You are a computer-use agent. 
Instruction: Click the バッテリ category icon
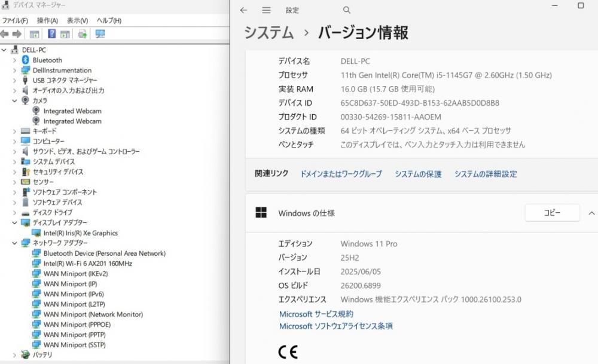pyautogui.click(x=26, y=355)
